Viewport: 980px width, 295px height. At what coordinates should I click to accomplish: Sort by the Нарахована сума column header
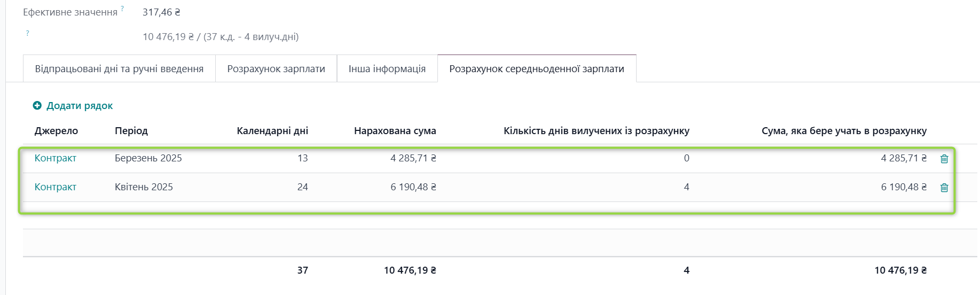(395, 131)
